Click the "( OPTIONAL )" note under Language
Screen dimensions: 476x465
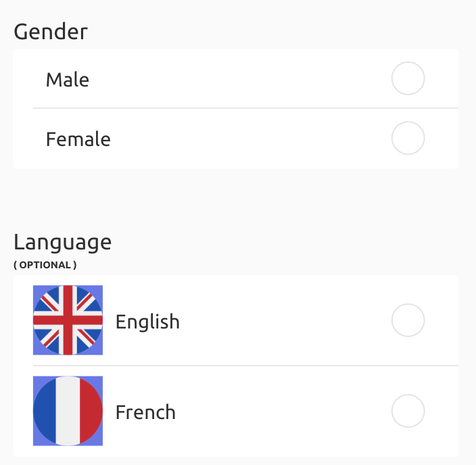tap(45, 265)
